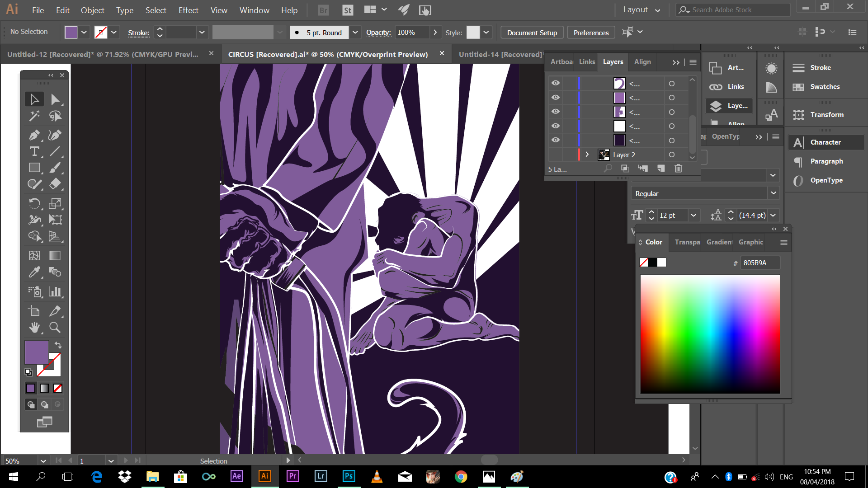Open the font style Regular dropdown

[x=774, y=193]
